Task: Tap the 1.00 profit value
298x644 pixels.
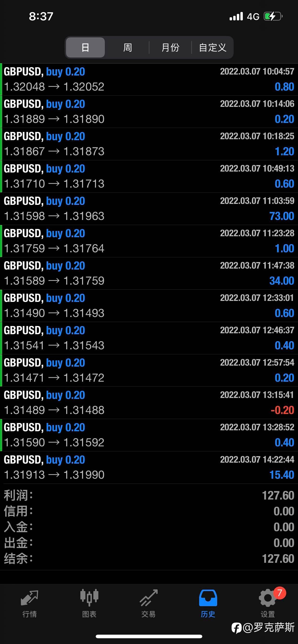Action: pyautogui.click(x=285, y=248)
